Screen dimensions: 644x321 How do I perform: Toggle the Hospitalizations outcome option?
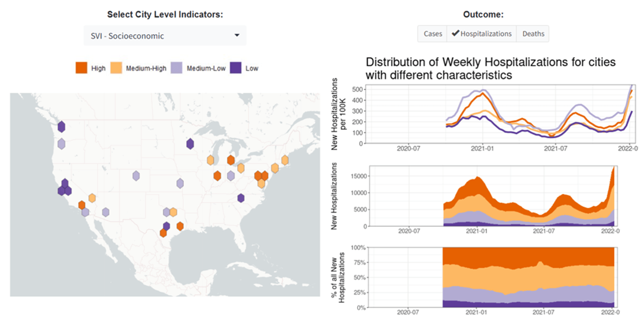481,34
